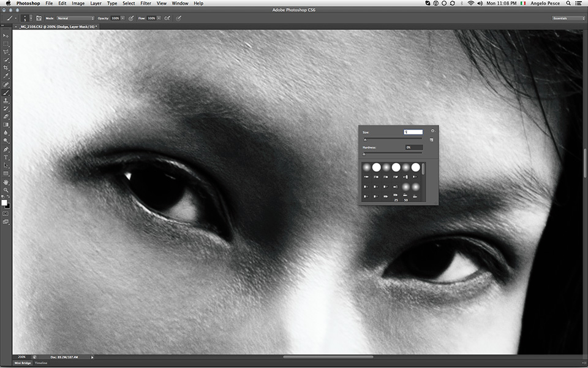Select the Blur tool
The width and height of the screenshot is (588, 368).
coord(6,133)
